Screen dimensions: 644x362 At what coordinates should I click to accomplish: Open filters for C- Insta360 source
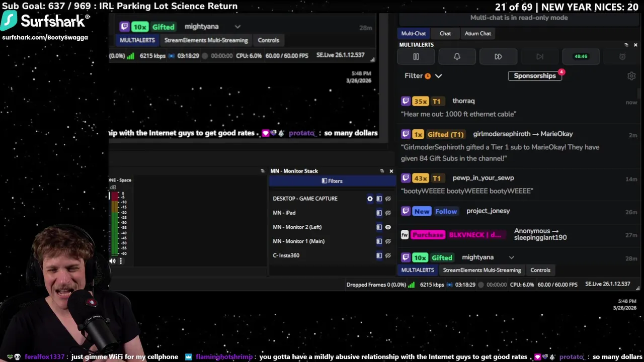[379, 255]
